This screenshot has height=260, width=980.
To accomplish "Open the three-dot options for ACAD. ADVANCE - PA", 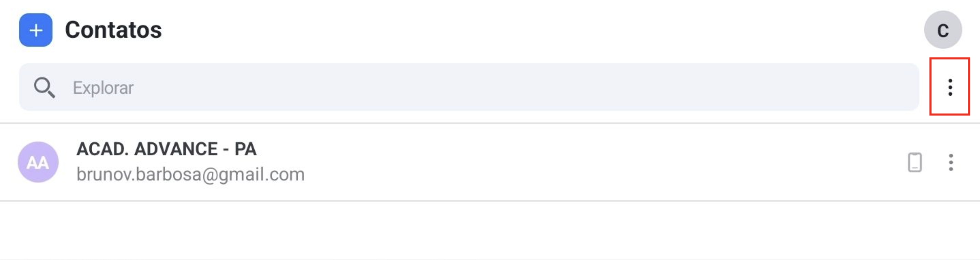I will click(951, 163).
